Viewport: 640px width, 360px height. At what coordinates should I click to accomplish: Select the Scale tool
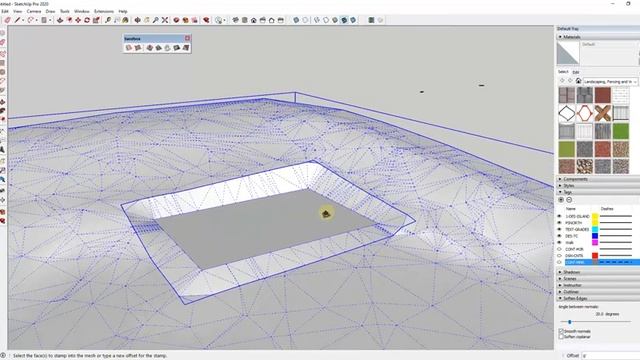pyautogui.click(x=96, y=20)
